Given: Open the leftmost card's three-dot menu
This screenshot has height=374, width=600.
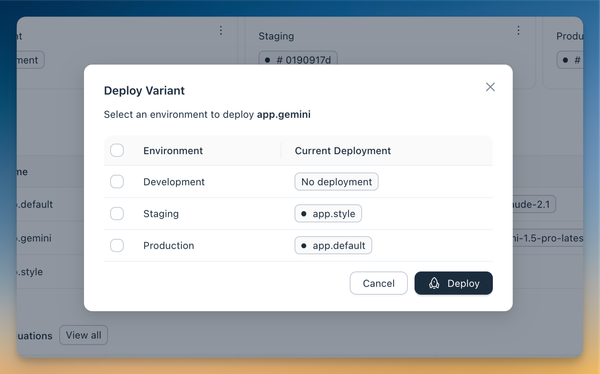Looking at the screenshot, I should coord(221,30).
